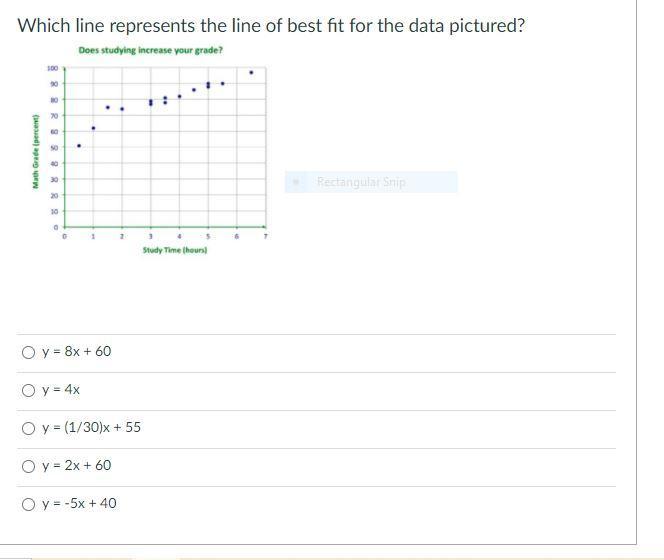Click the 'Study Time (hours)' axis label
Screen dimensions: 664x560
[175, 250]
